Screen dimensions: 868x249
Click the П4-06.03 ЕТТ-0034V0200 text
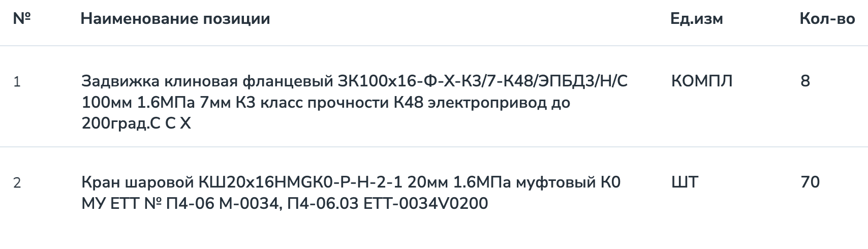tap(387, 204)
